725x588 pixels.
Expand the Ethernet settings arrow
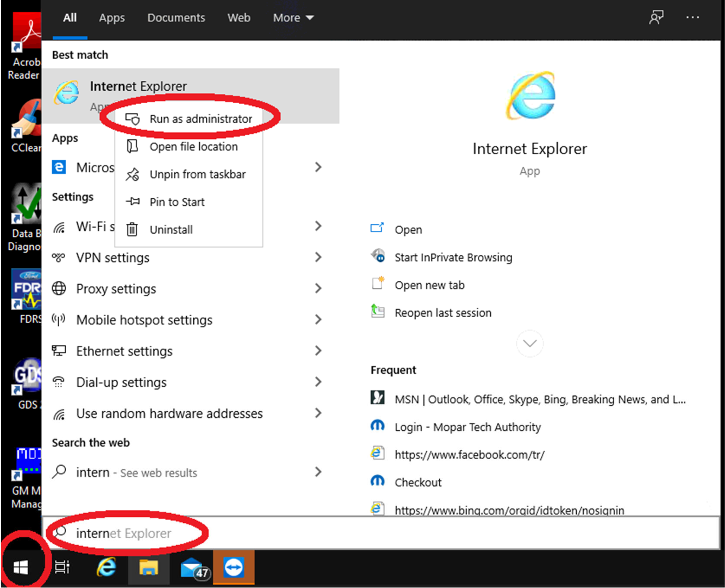coord(318,350)
